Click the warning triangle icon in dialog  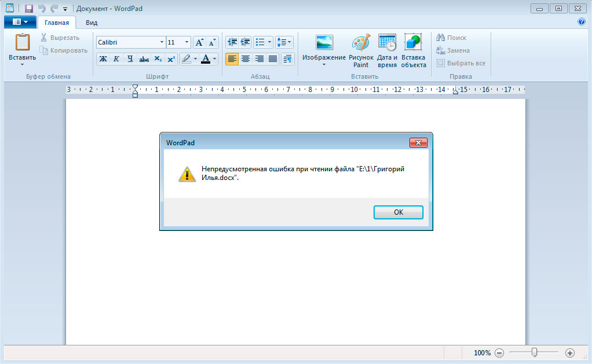click(x=187, y=174)
